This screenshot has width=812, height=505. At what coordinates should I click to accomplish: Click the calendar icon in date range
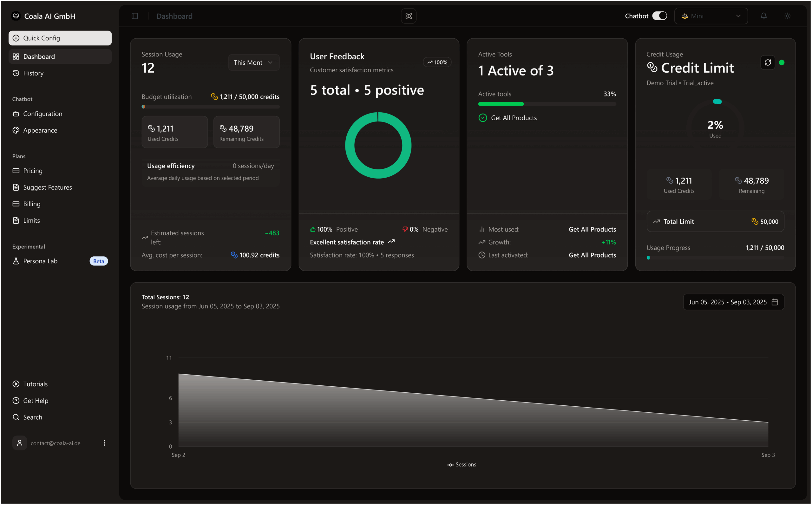pyautogui.click(x=775, y=302)
